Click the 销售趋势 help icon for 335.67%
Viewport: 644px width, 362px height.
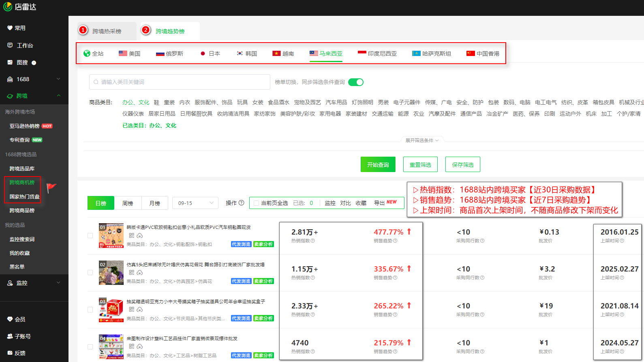click(395, 278)
